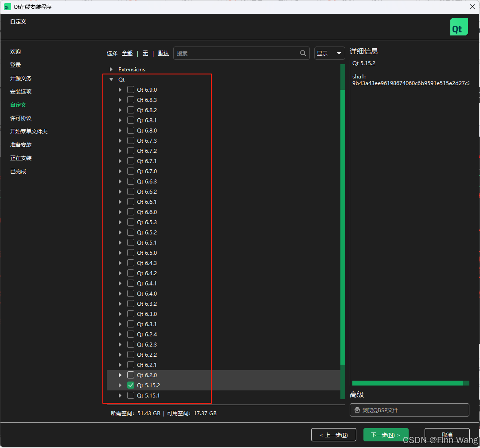
Task: Click the 准备安装 step label
Action: 21,145
